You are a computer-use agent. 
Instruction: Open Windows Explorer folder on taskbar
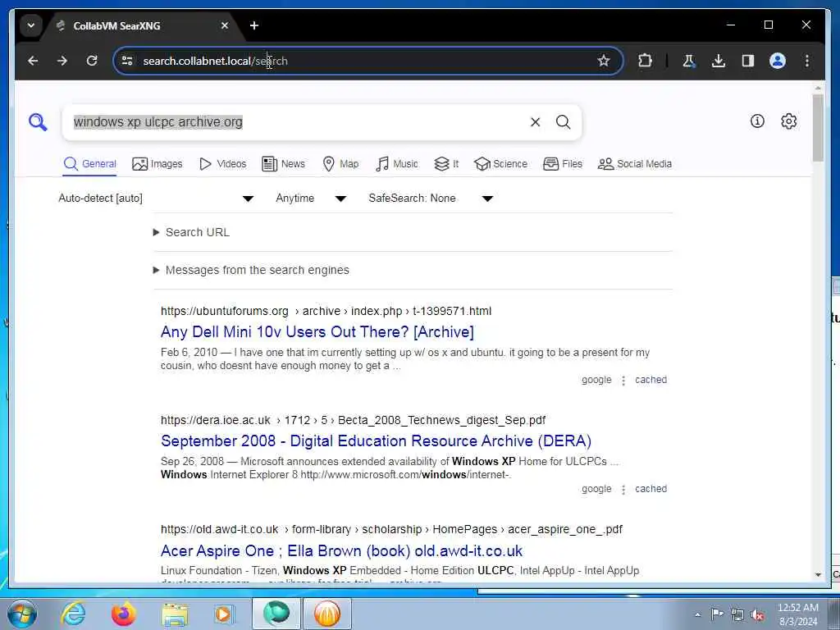(x=176, y=614)
